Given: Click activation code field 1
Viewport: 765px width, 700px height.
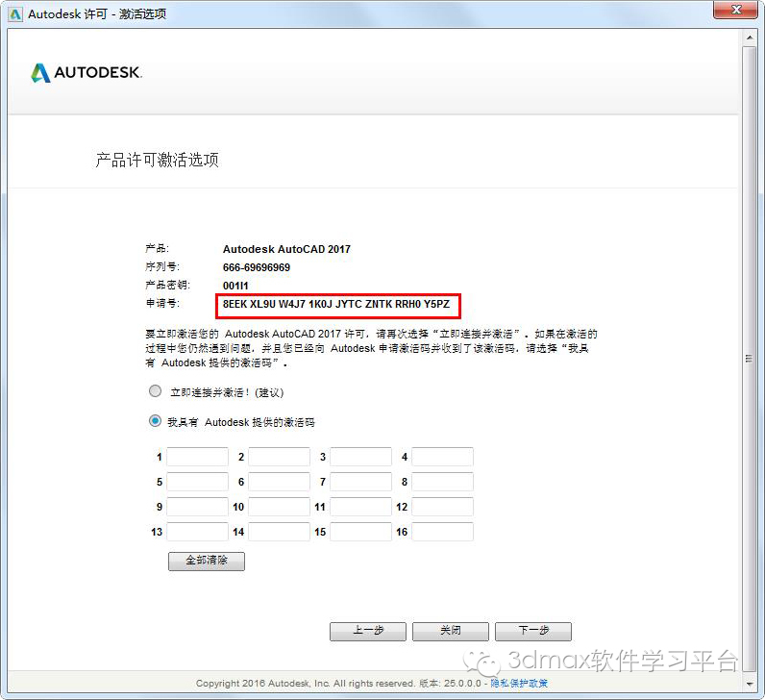Looking at the screenshot, I should (198, 457).
